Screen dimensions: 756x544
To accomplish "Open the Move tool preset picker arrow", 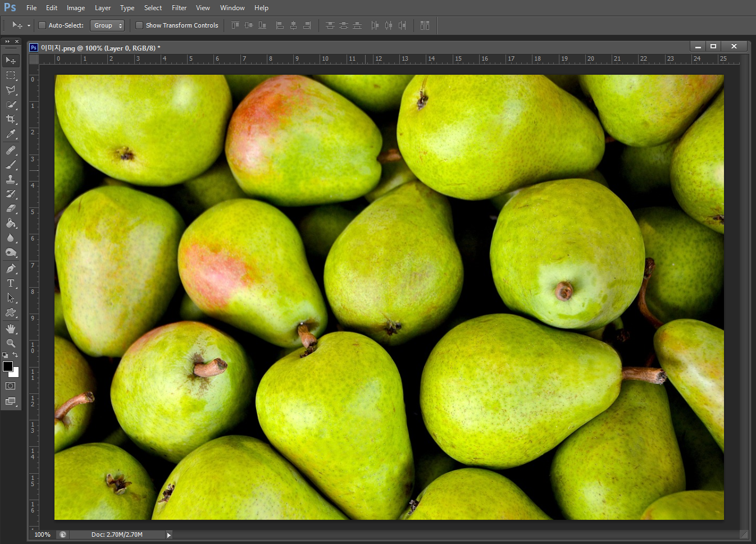I will click(x=29, y=25).
